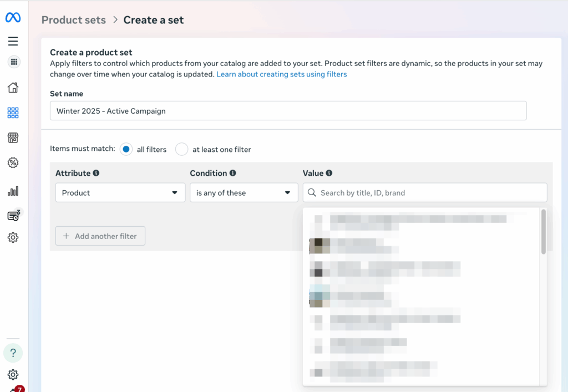
Task: Click the Value info icon
Action: 329,173
